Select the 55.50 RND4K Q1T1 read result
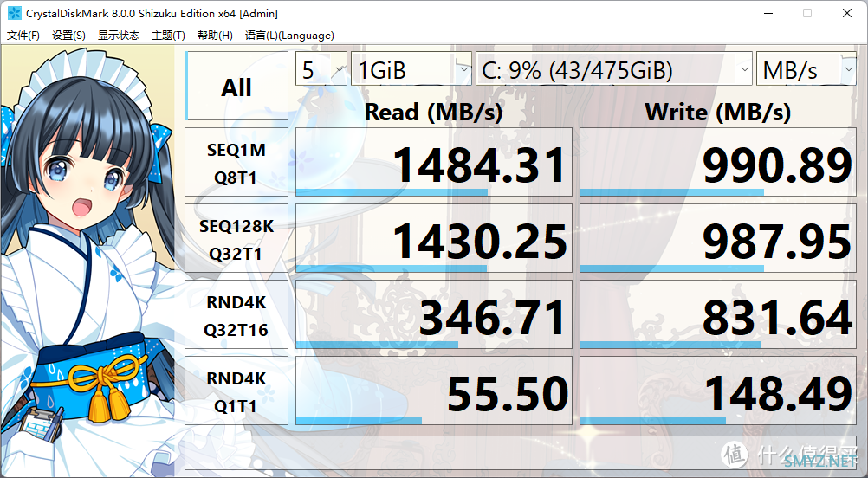 point(433,391)
